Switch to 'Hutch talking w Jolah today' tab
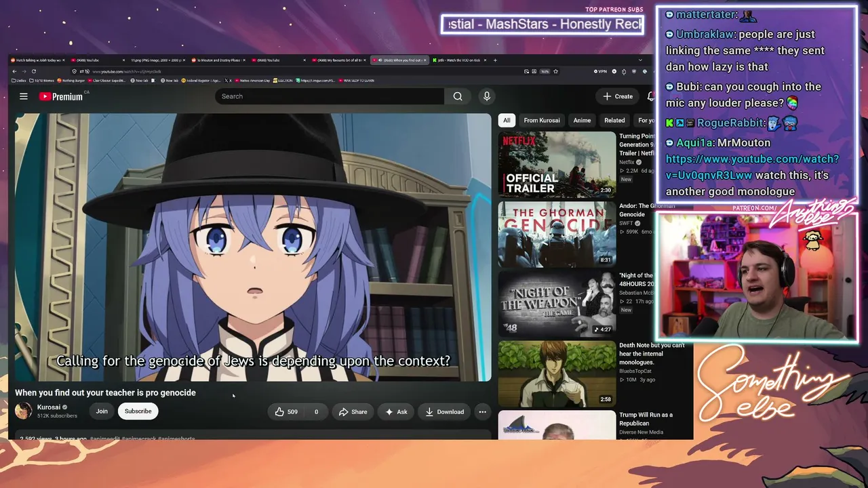This screenshot has height=488, width=868. pos(37,60)
